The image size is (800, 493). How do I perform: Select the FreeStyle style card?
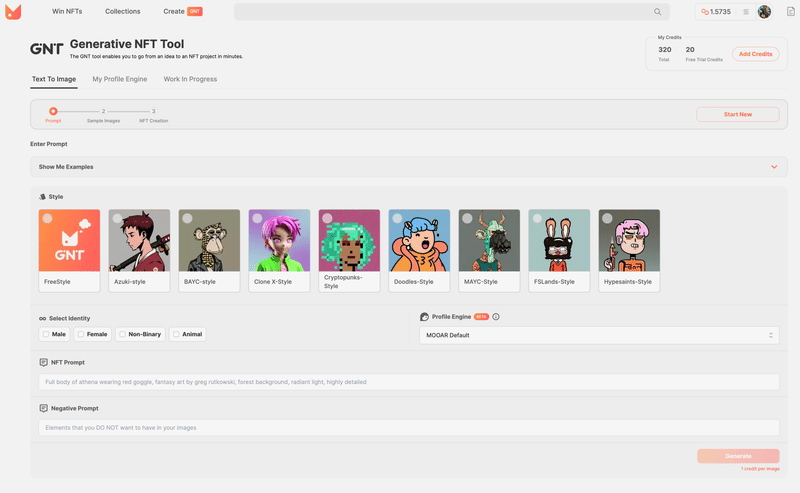(69, 251)
